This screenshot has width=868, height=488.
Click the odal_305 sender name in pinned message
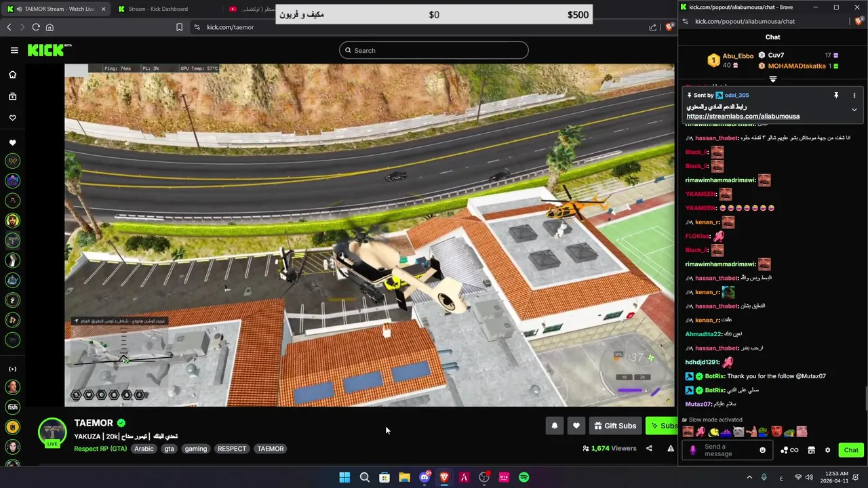tap(736, 96)
